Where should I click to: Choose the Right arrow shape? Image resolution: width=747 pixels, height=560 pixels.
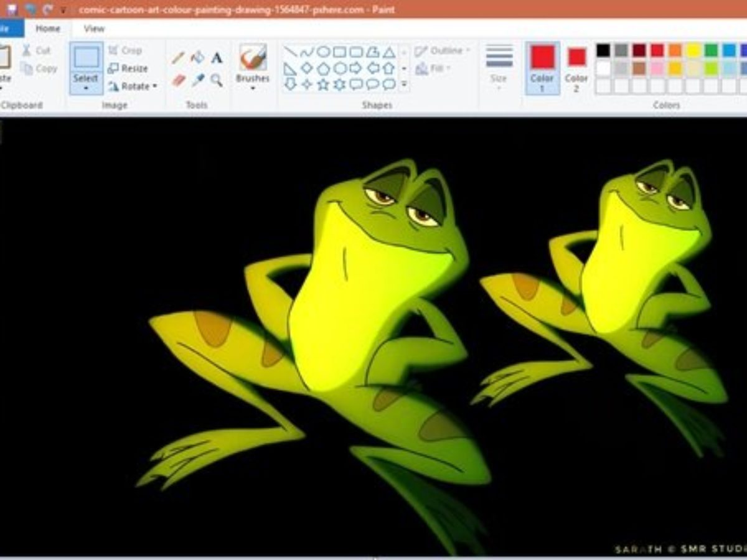point(356,68)
